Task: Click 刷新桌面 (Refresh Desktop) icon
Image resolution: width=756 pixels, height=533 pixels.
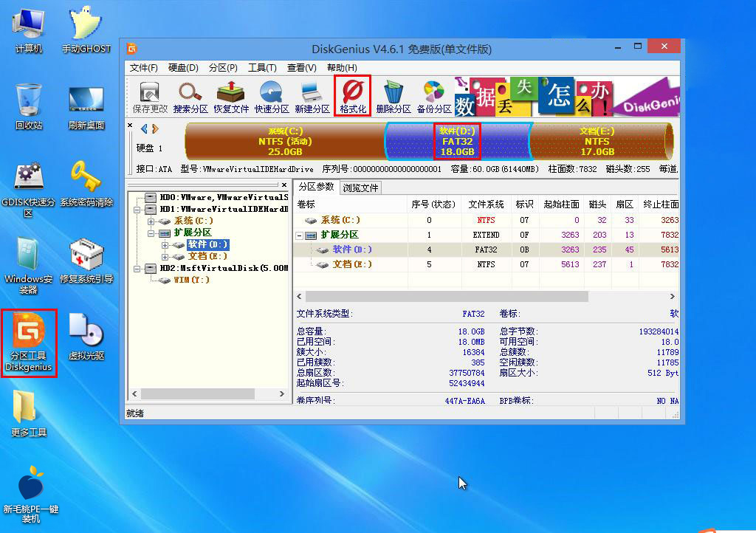Action: (86, 108)
